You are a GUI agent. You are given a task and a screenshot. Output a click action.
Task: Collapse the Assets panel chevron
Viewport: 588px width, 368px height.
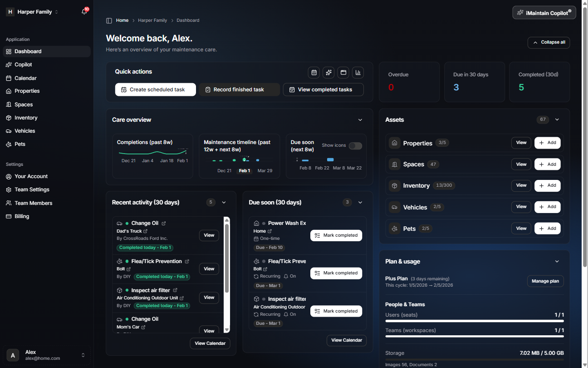point(557,119)
